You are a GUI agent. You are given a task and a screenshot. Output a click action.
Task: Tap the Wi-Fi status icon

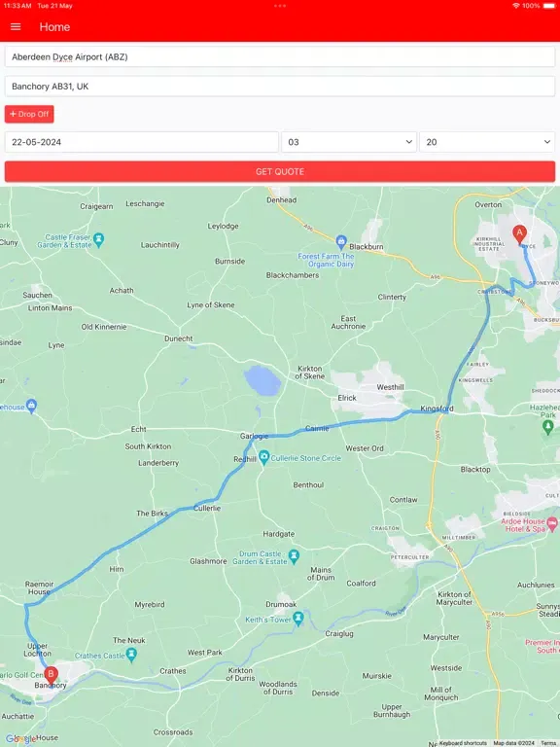pyautogui.click(x=516, y=6)
